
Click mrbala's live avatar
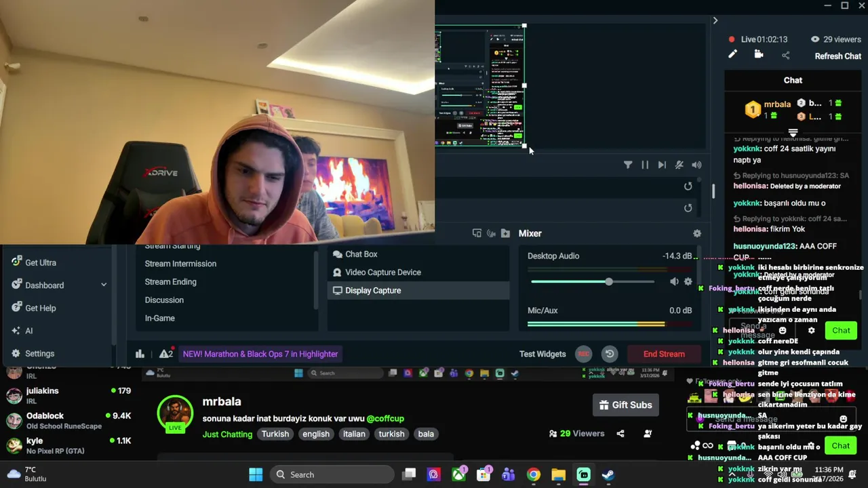175,413
